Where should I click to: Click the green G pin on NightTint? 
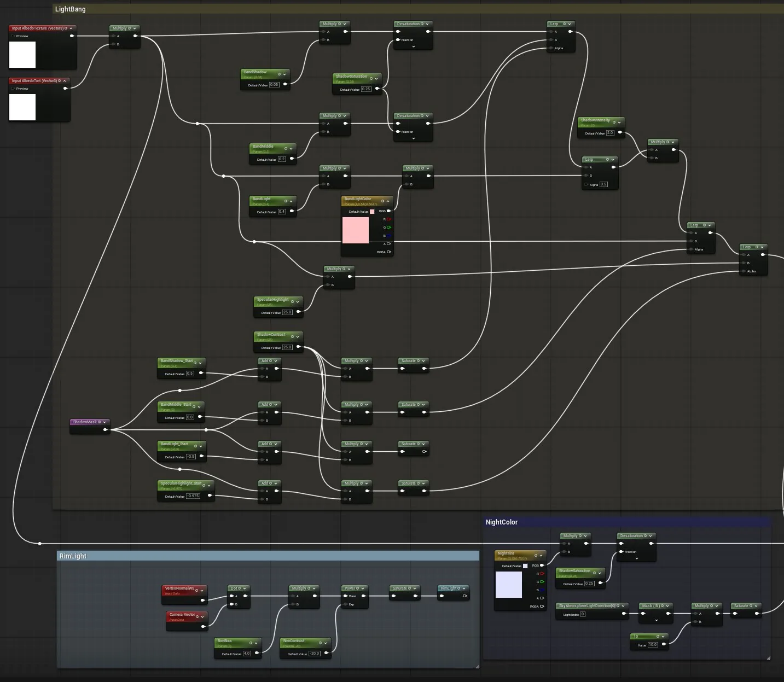542,582
